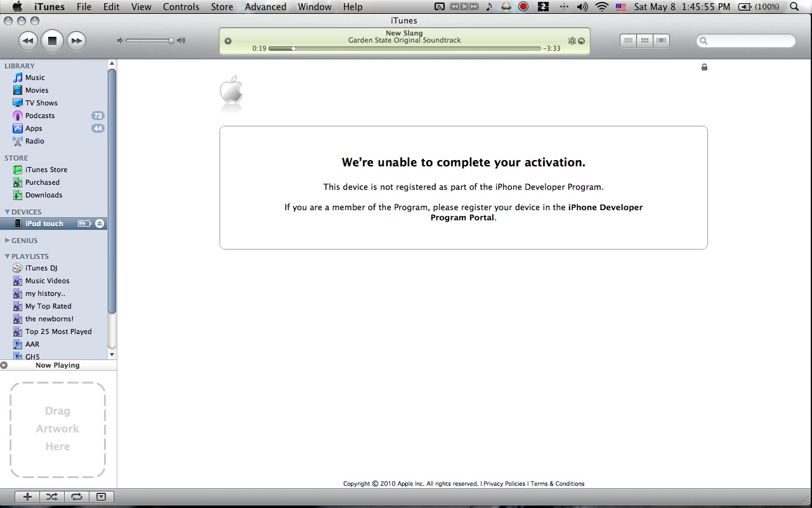Screen dimensions: 812x508
Task: Jump to current song arrow
Action: pyautogui.click(x=581, y=41)
